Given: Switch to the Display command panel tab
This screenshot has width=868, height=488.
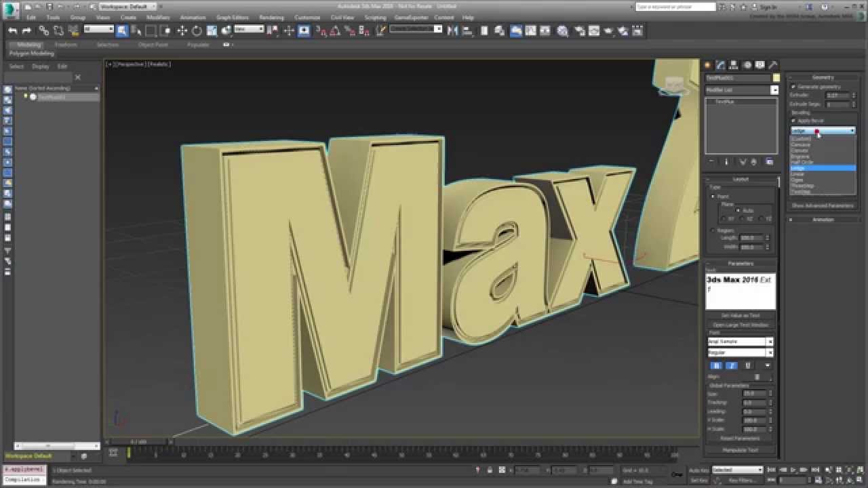Looking at the screenshot, I should pos(759,65).
